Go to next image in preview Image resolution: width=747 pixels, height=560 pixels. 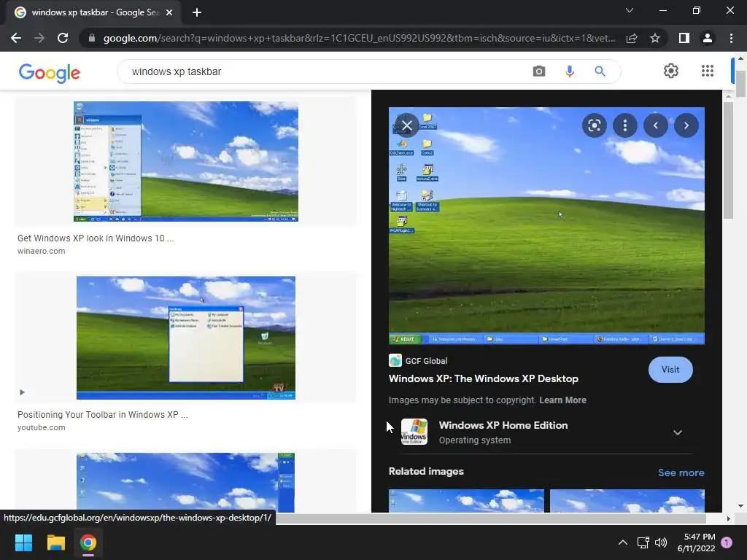(686, 125)
